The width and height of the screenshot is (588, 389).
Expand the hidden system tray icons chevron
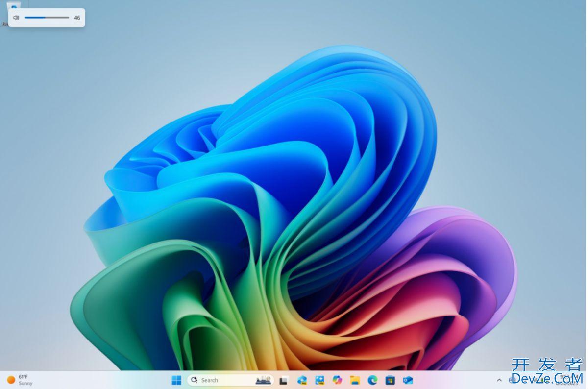point(499,380)
